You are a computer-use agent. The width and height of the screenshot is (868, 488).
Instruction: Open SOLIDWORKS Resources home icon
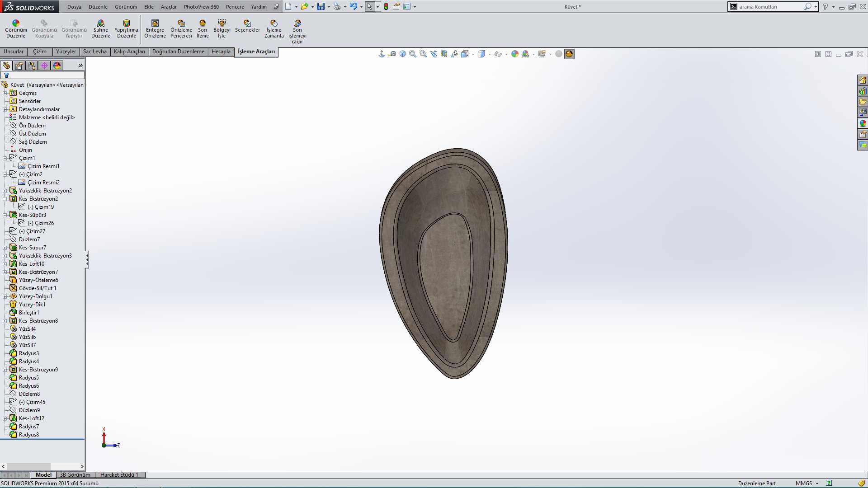click(x=863, y=80)
